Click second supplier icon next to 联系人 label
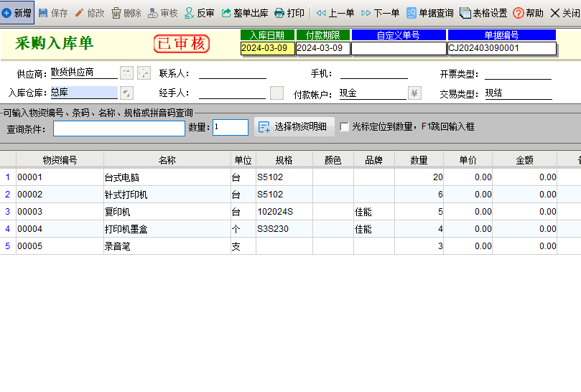This screenshot has height=392, width=581. [144, 73]
